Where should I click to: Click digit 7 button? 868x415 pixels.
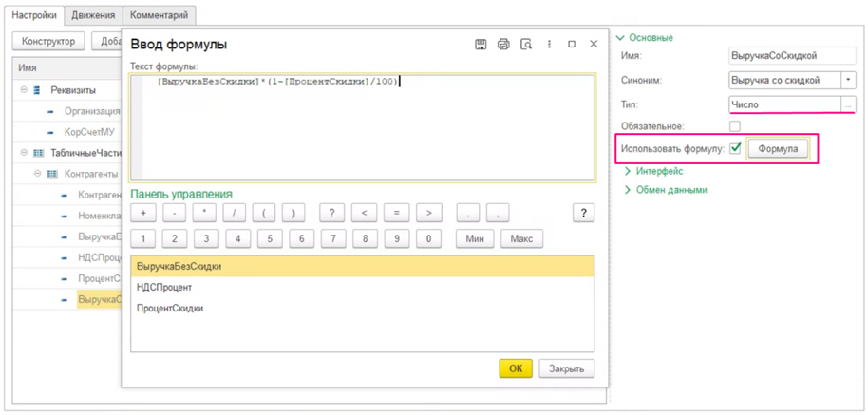pyautogui.click(x=333, y=239)
